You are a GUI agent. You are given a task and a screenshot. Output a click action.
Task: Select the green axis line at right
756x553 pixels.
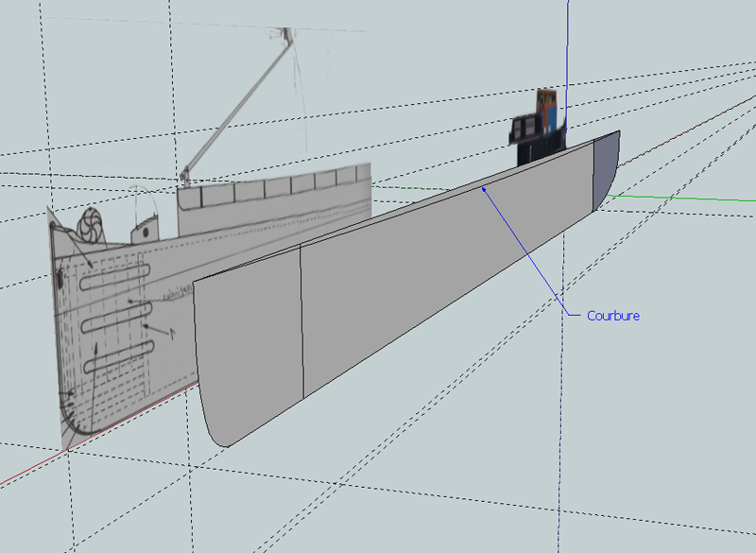click(680, 199)
